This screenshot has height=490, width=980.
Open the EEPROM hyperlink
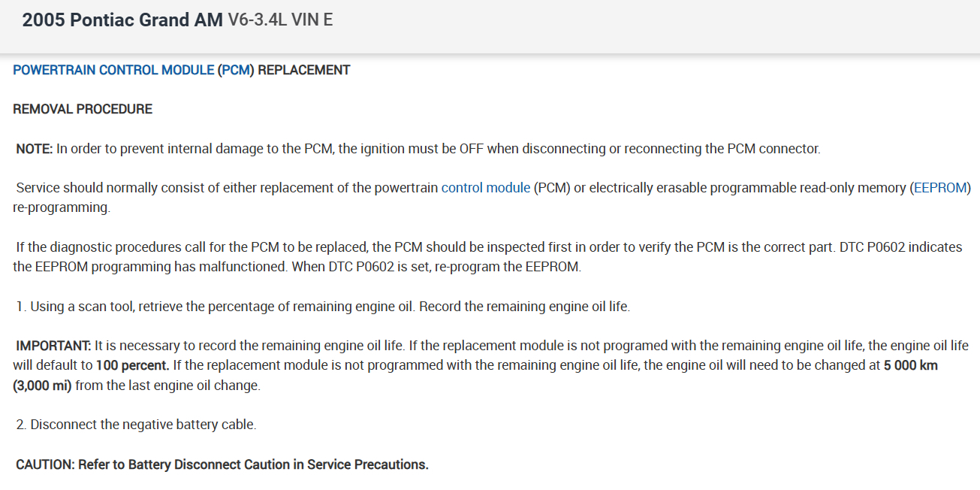[x=939, y=187]
